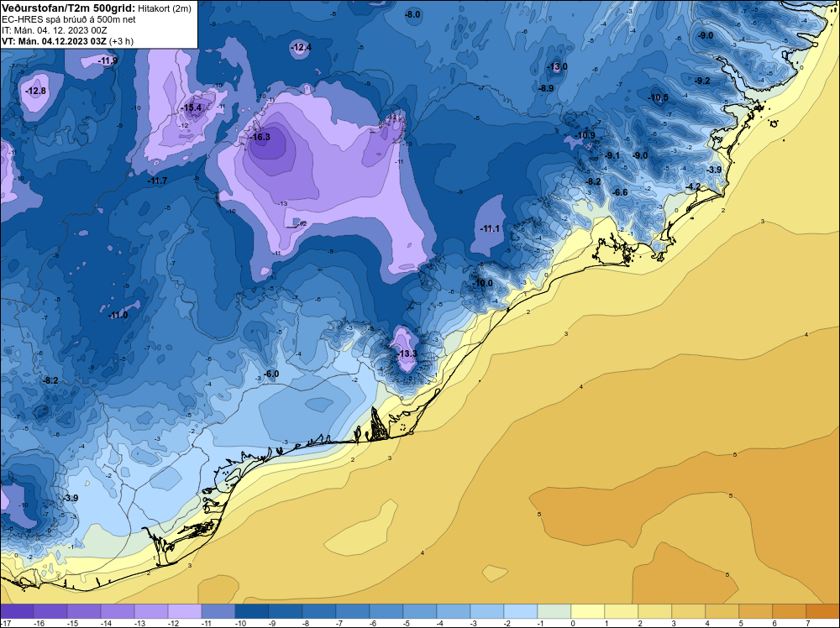
Task: Click the -6.0 temperature label
Action: 271,374
